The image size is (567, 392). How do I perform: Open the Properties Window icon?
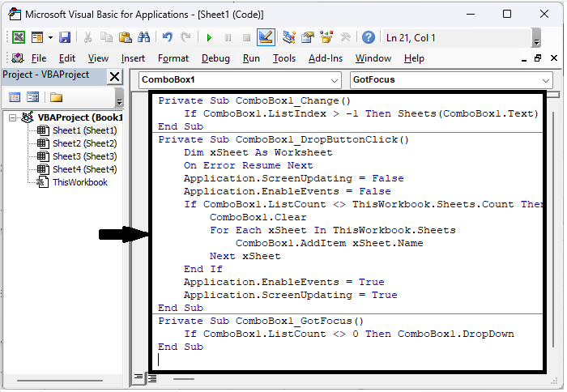[x=307, y=37]
